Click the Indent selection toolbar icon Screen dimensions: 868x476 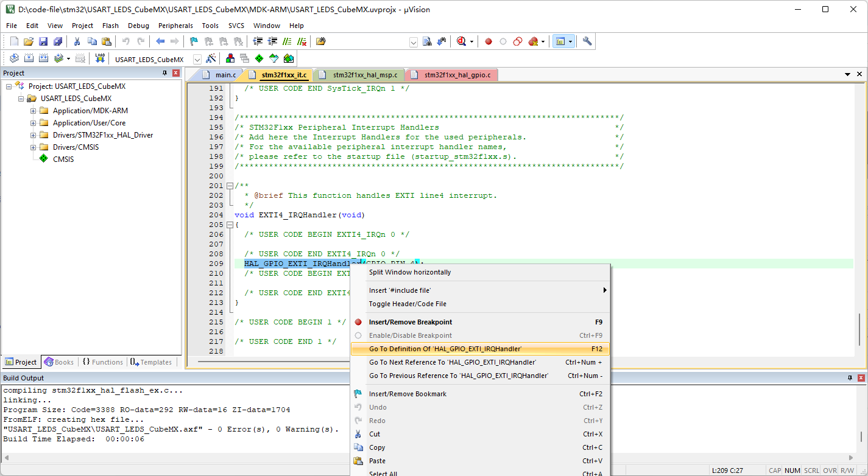258,41
